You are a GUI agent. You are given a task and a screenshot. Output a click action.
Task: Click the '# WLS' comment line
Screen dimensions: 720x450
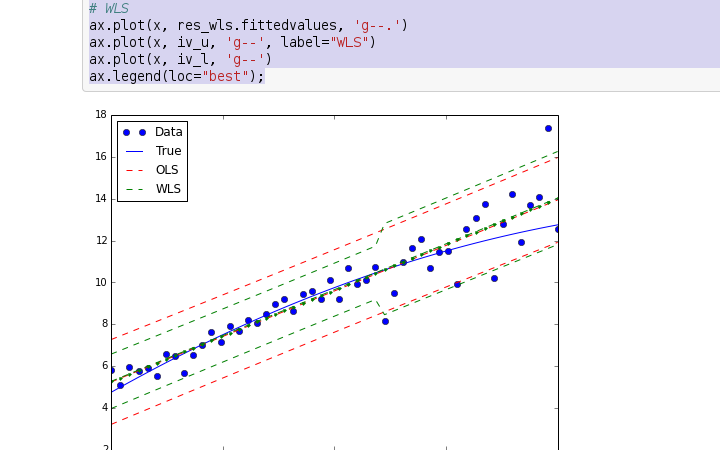pos(109,9)
